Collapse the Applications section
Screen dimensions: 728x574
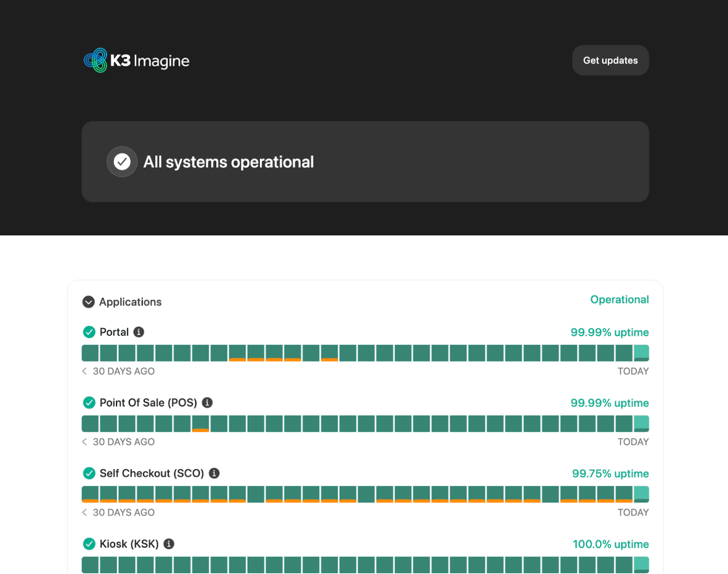[88, 302]
